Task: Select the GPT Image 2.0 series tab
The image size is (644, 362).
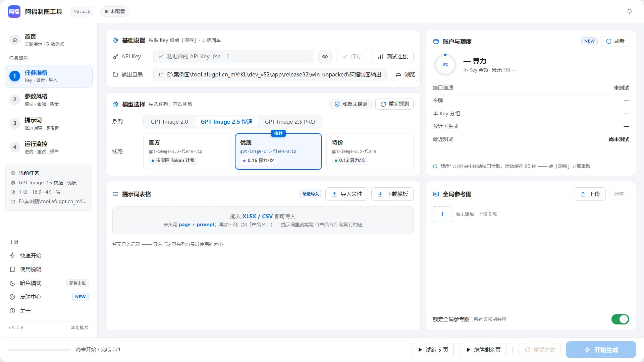Action: (169, 122)
